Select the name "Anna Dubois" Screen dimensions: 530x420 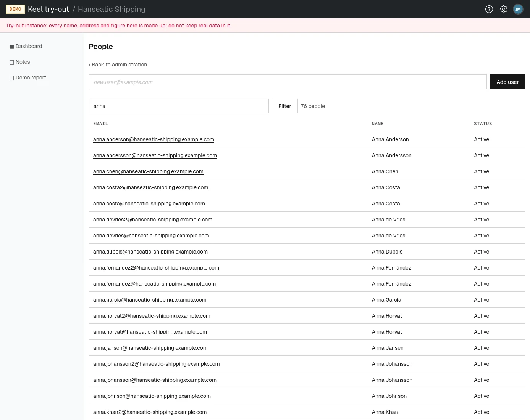click(x=387, y=252)
